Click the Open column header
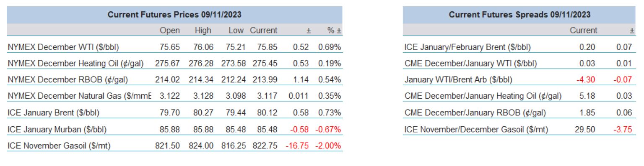Viewport: 644px width, 166px height. tap(170, 31)
